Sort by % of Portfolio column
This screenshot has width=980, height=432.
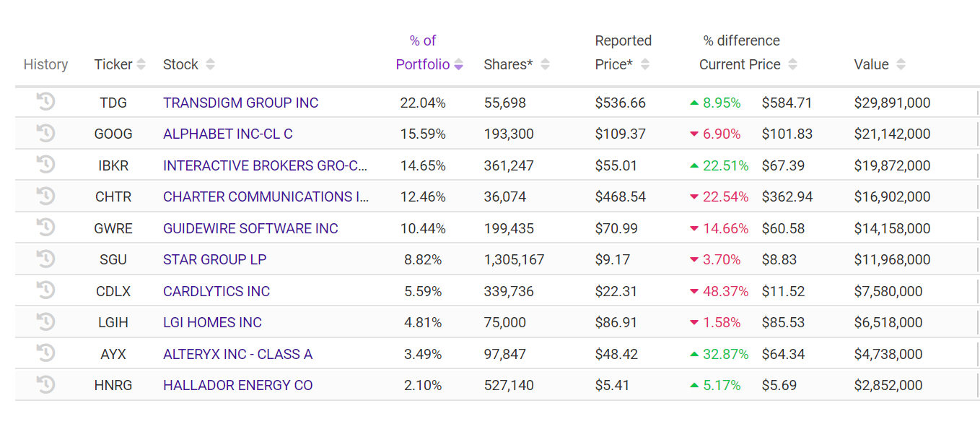[458, 64]
